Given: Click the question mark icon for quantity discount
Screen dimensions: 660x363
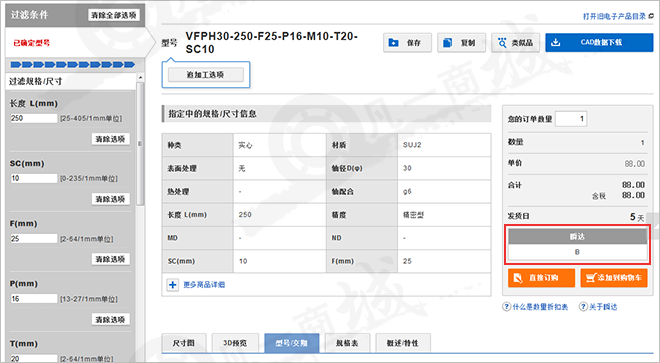Looking at the screenshot, I should pos(506,307).
